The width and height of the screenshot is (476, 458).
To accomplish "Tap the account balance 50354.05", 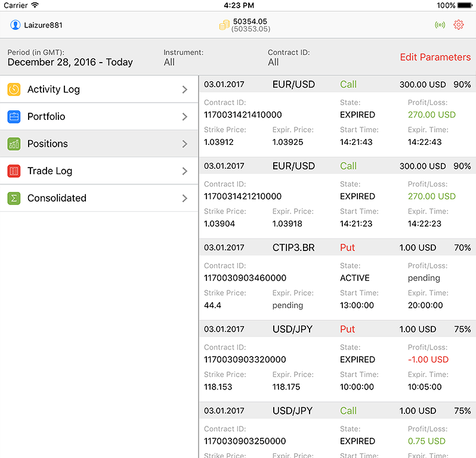I will pos(250,21).
